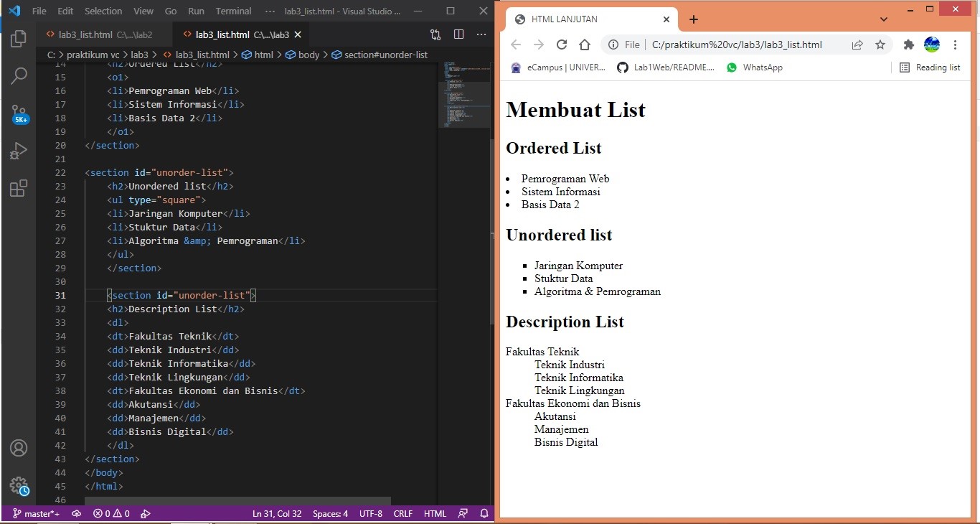
Task: Select the Search icon in the activity bar
Action: (x=18, y=75)
